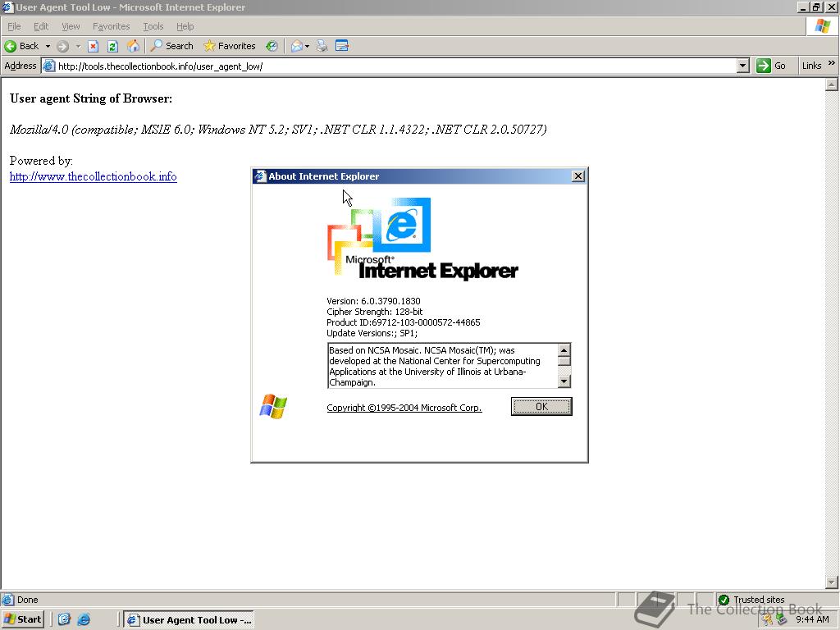
Task: Click the IE window title bar icon
Action: point(7,7)
